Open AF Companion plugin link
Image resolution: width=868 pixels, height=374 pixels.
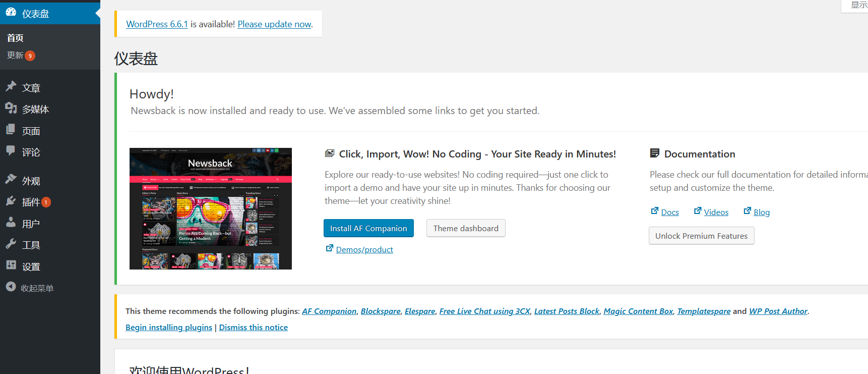(x=329, y=311)
